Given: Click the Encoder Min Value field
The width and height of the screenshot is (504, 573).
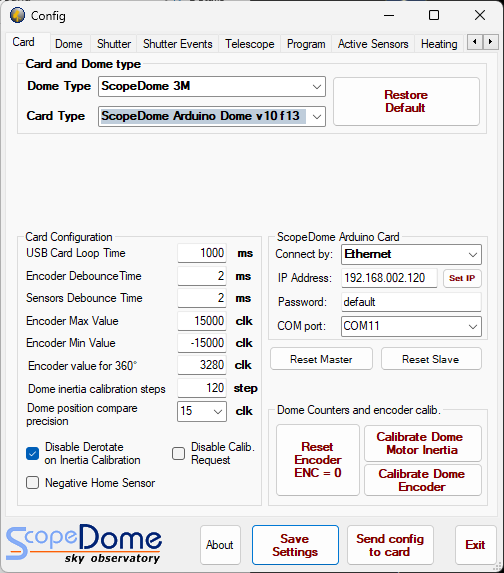Looking at the screenshot, I should pos(202,343).
